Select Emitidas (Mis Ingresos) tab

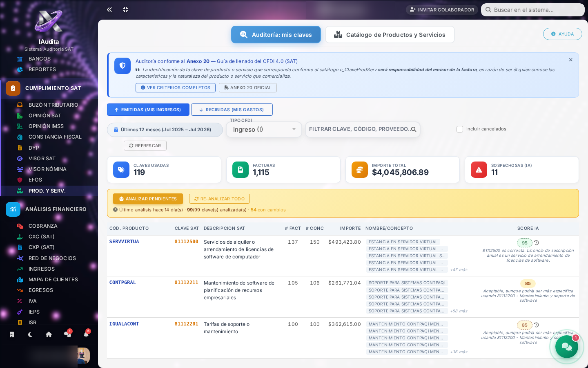(148, 110)
